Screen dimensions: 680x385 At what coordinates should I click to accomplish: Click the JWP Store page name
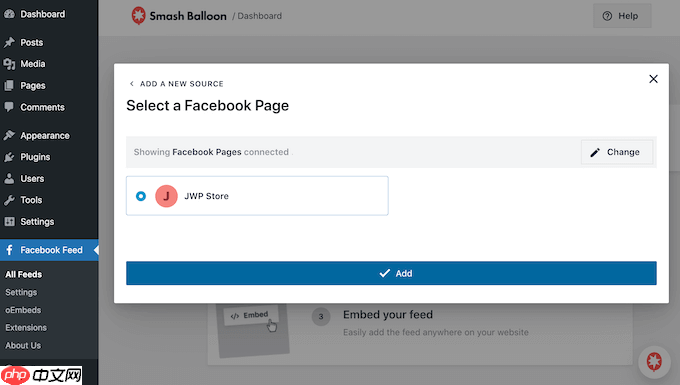point(206,196)
